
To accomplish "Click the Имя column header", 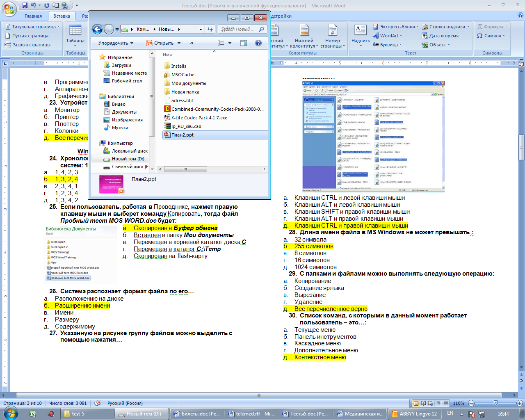I will pos(167,55).
